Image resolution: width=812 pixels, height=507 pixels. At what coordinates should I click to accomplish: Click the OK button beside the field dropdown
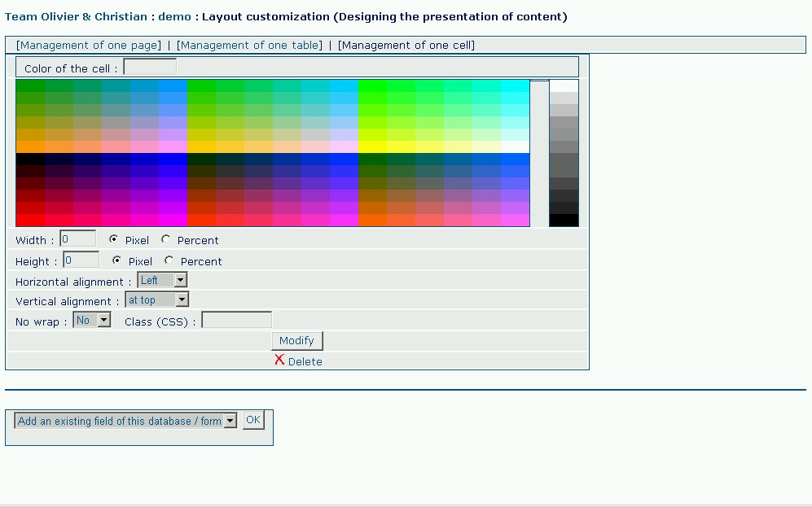click(x=253, y=420)
